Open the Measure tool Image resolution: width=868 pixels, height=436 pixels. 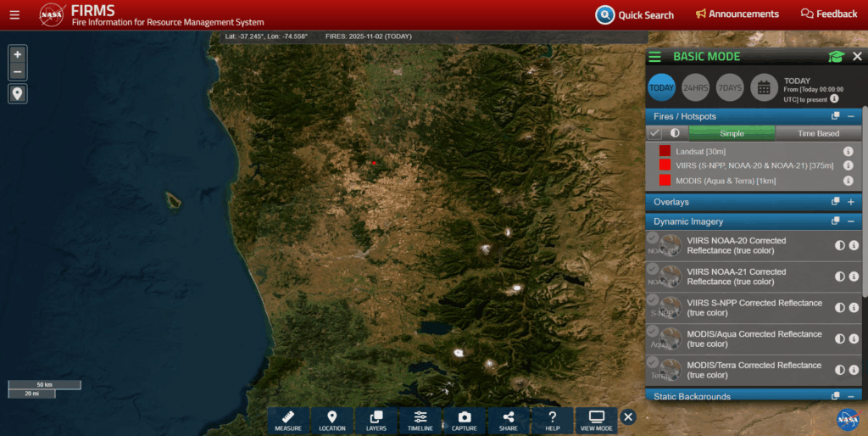click(x=288, y=421)
